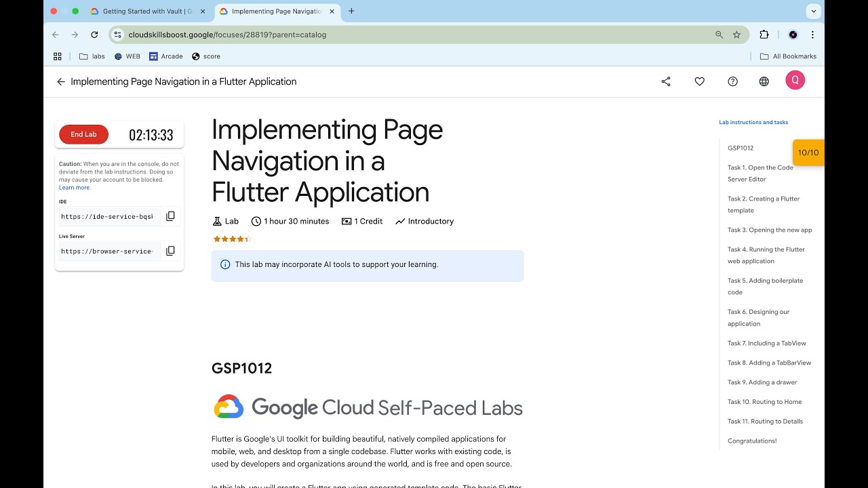Screen dimensions: 868x488
Task: Click the heart favorite icon
Action: [699, 81]
